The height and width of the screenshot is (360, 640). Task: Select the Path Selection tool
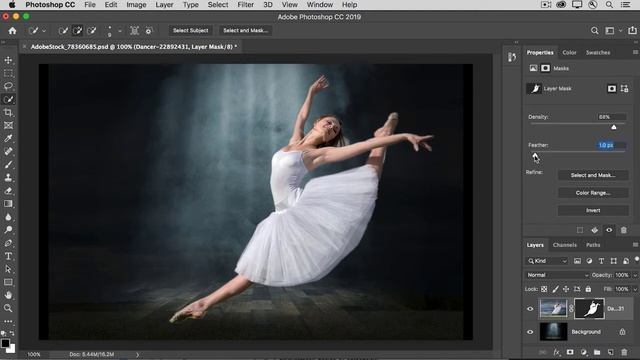[8, 269]
